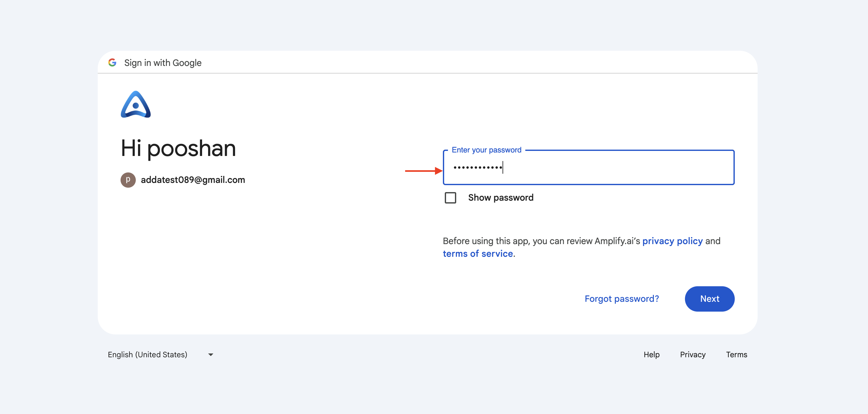Open the Forgot password? link
The width and height of the screenshot is (868, 414).
pyautogui.click(x=622, y=299)
